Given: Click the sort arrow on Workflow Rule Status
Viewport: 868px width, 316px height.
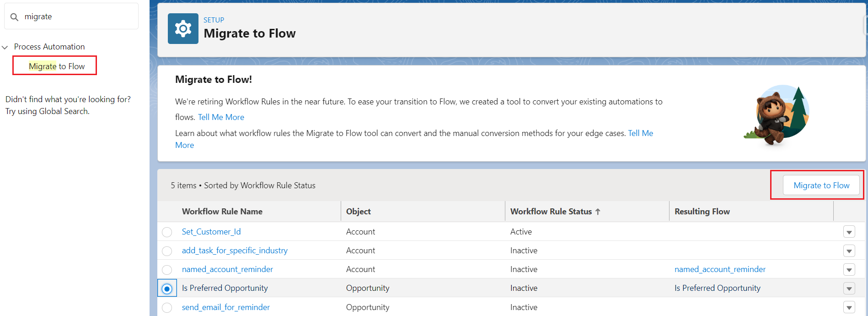Looking at the screenshot, I should (x=598, y=212).
